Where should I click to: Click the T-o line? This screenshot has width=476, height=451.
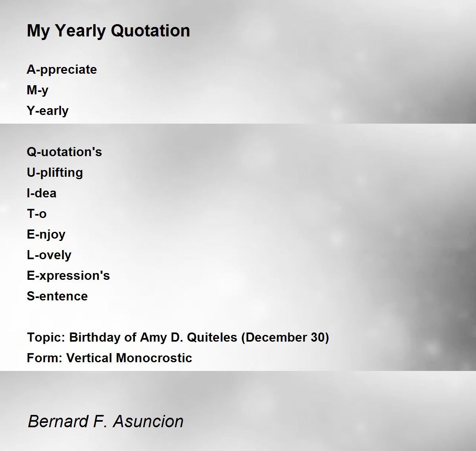pyautogui.click(x=37, y=214)
